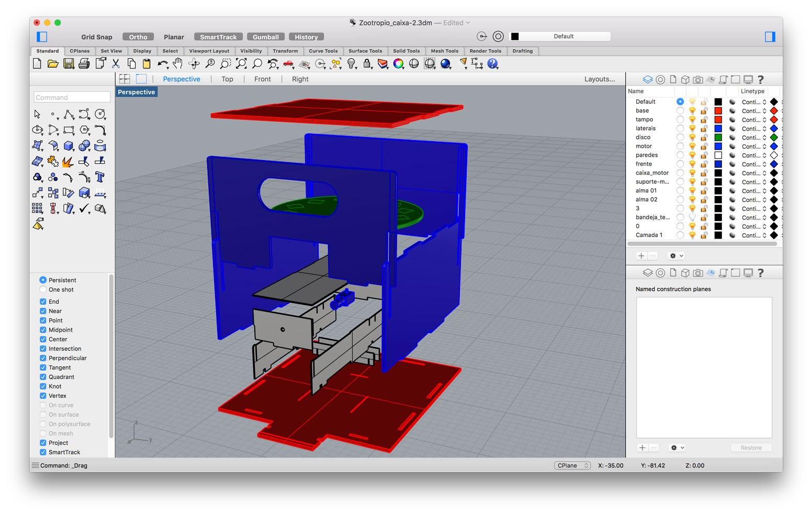The height and width of the screenshot is (514, 812).
Task: Click the Print icon in the toolbar
Action: pos(84,64)
